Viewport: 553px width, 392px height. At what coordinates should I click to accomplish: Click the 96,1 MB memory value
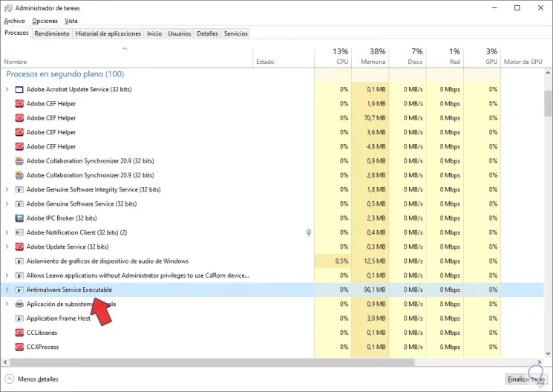(x=375, y=290)
